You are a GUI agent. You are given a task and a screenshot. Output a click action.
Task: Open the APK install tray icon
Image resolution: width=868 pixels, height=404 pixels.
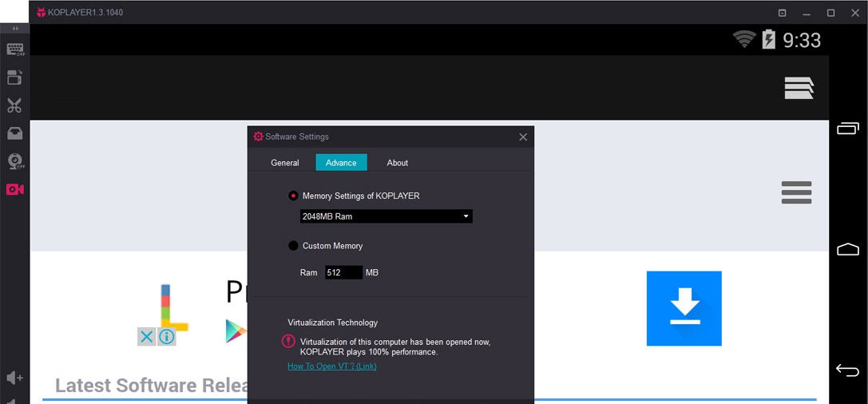point(14,133)
